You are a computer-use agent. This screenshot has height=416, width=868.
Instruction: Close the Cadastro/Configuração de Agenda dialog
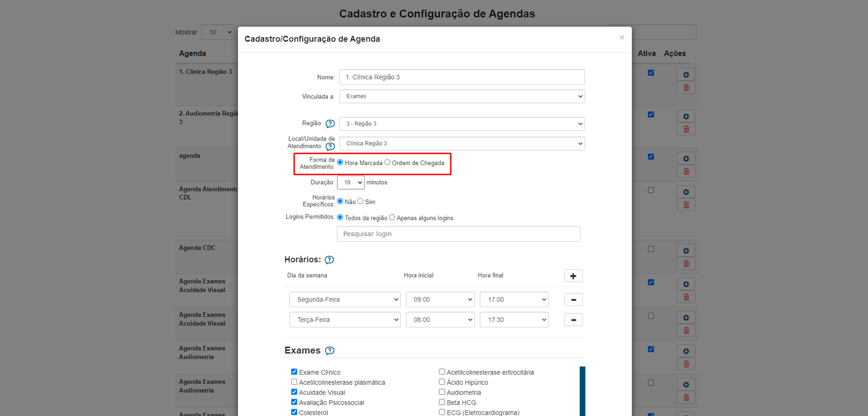click(622, 37)
